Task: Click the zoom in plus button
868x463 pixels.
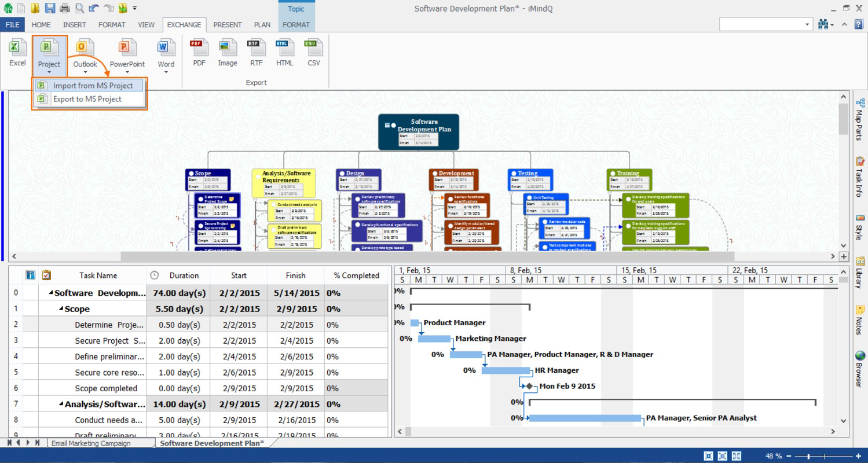Action: click(x=858, y=457)
